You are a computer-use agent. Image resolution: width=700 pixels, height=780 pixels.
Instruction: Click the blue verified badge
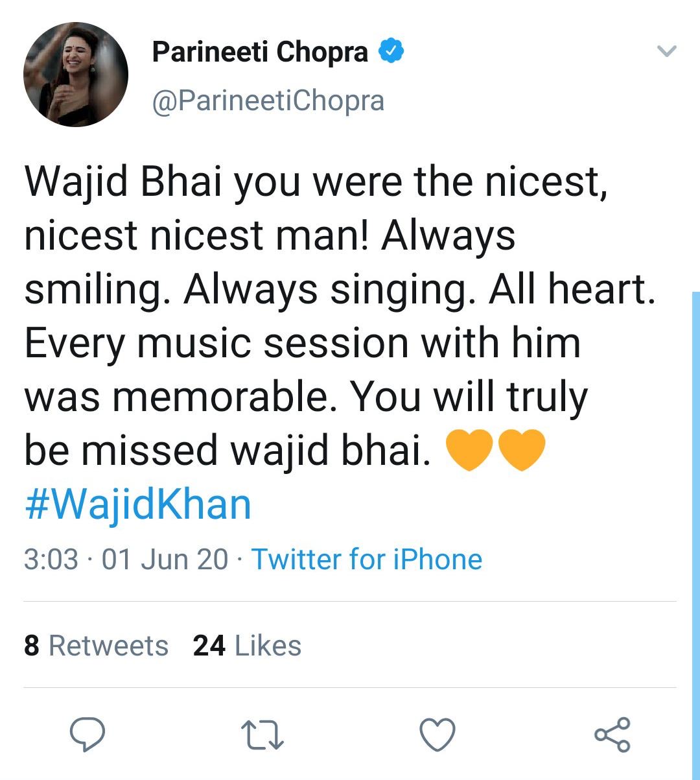coord(391,51)
